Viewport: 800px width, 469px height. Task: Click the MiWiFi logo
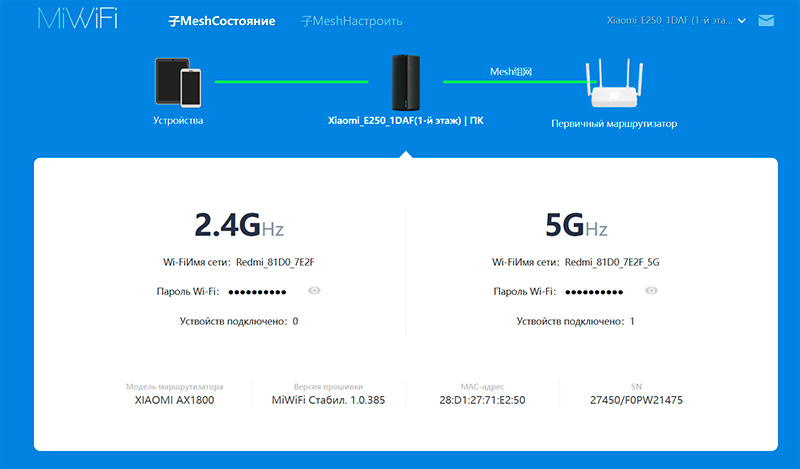click(x=79, y=20)
